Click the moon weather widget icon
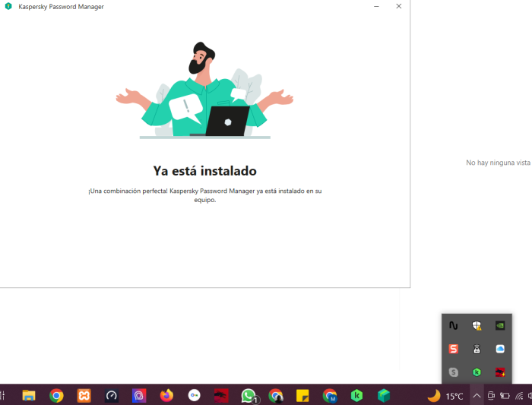The width and height of the screenshot is (532, 405). point(434,396)
